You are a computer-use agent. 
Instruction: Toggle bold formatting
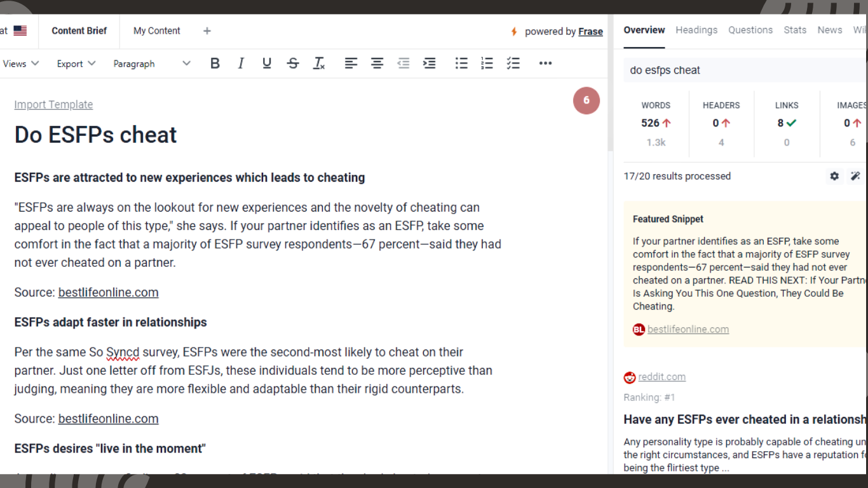coord(215,64)
